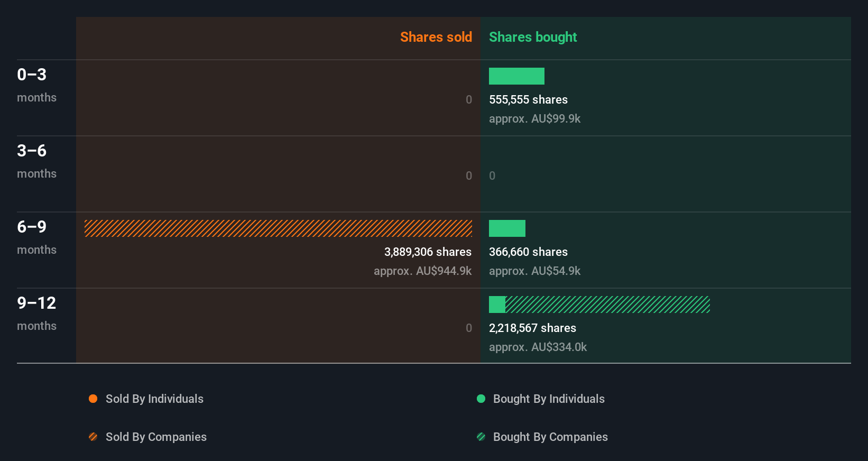868x461 pixels.
Task: Click the 0–3 months shares sold zero
Action: coord(469,100)
